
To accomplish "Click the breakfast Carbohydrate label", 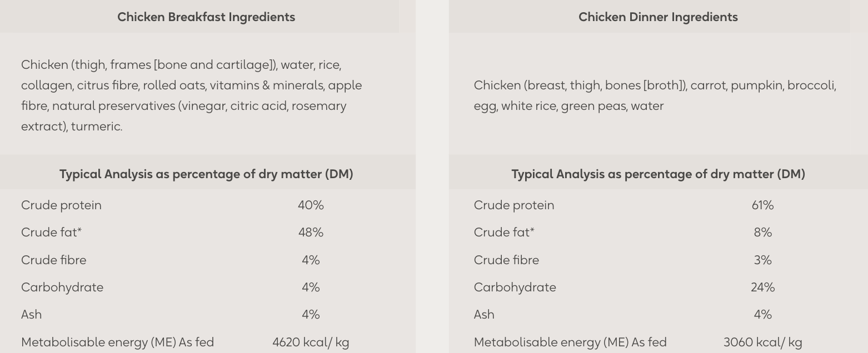I will pyautogui.click(x=62, y=287).
